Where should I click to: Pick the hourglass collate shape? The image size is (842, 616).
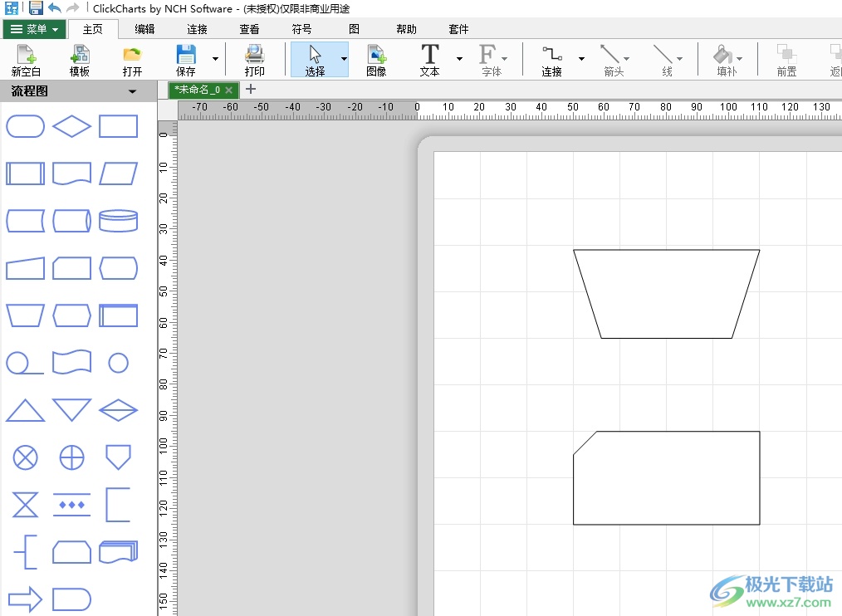25,505
